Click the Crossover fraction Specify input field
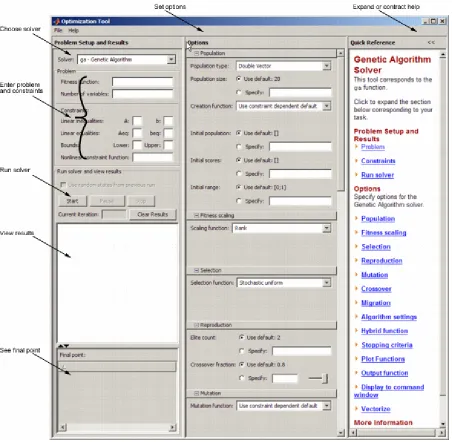The image size is (452, 442). coord(285,378)
